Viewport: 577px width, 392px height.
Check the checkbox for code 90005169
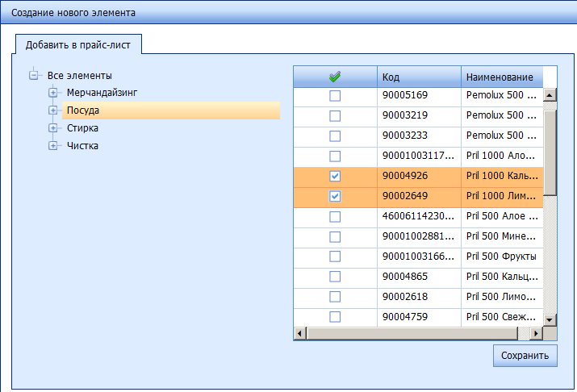(335, 96)
